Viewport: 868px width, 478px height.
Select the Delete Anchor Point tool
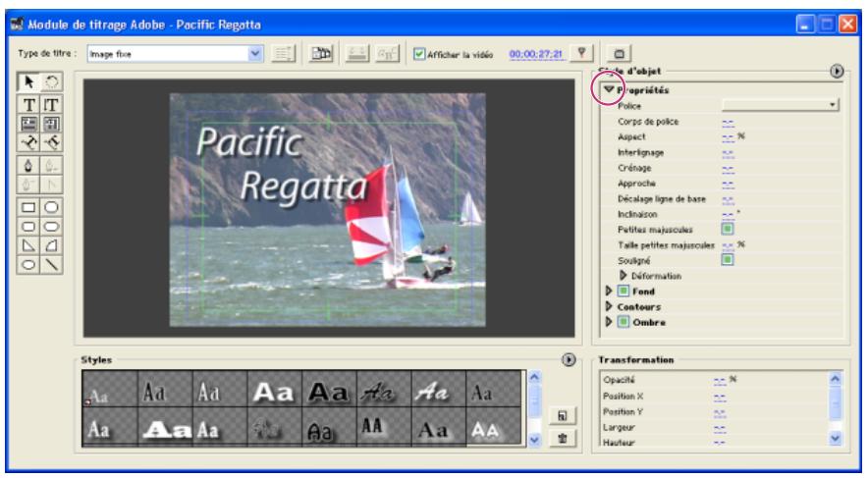point(51,166)
